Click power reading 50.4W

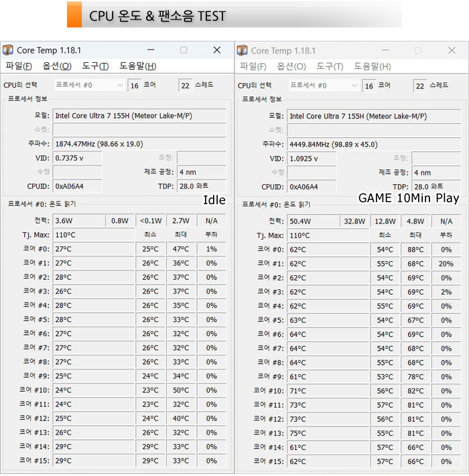pos(313,222)
